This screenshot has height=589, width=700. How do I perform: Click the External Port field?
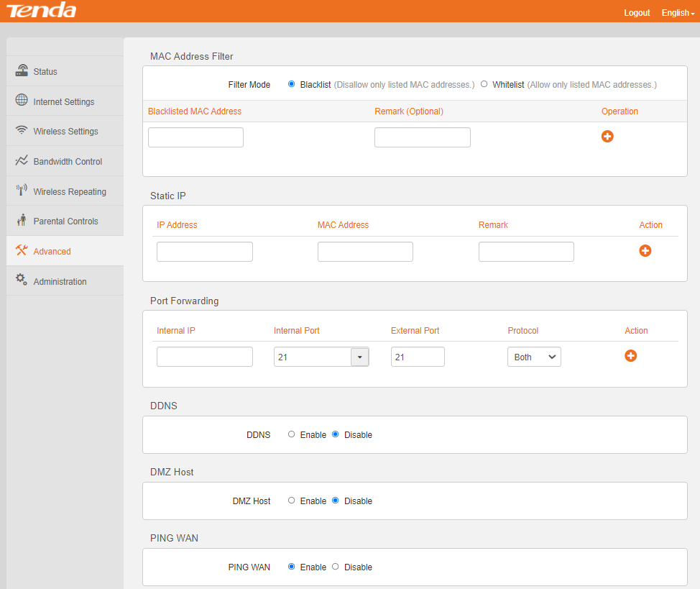(x=418, y=357)
